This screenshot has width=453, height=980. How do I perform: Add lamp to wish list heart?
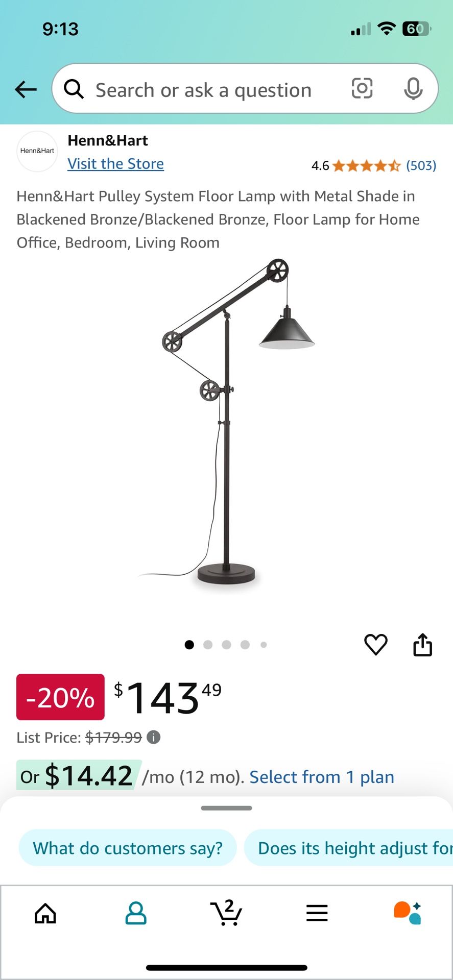(x=376, y=644)
